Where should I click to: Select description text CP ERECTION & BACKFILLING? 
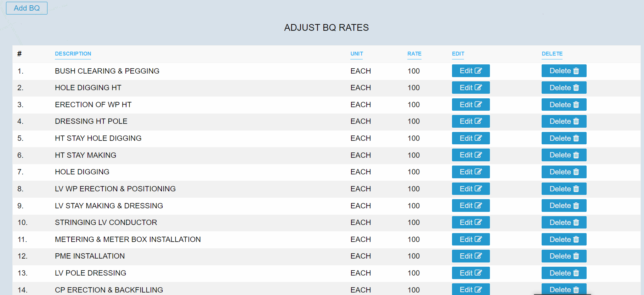click(109, 290)
